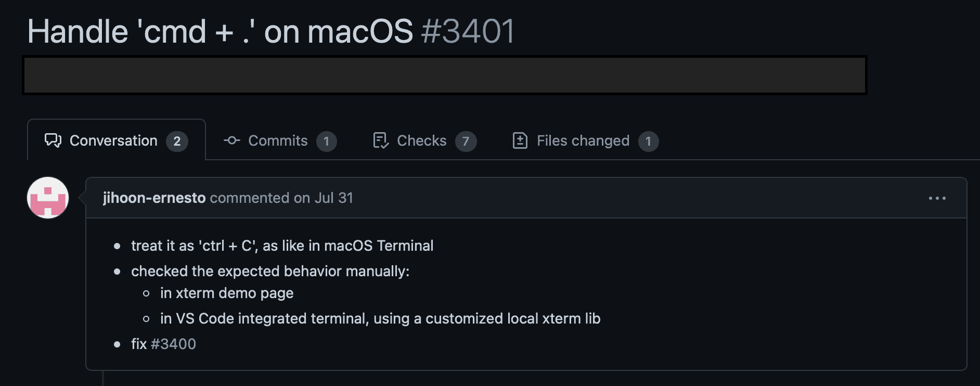Open jihoon-ernesto's avatar image
The image size is (980, 386).
(48, 198)
